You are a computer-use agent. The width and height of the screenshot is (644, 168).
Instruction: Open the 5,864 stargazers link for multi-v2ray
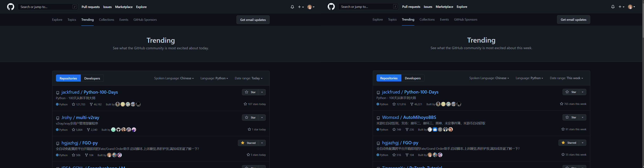pos(77,130)
